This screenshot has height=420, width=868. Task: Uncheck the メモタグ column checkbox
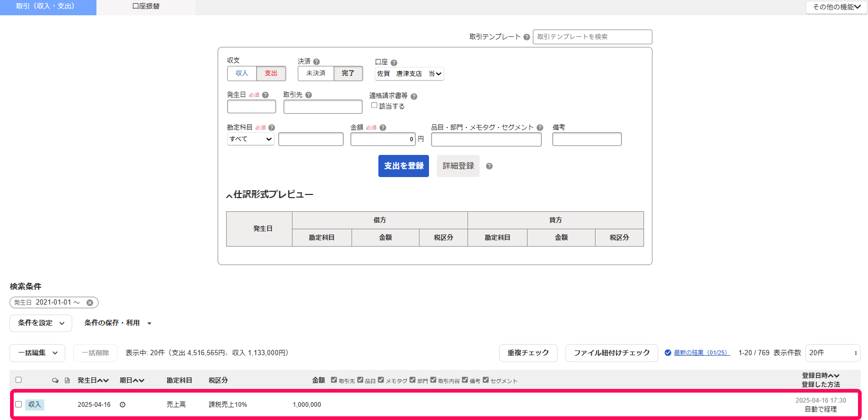(381, 379)
